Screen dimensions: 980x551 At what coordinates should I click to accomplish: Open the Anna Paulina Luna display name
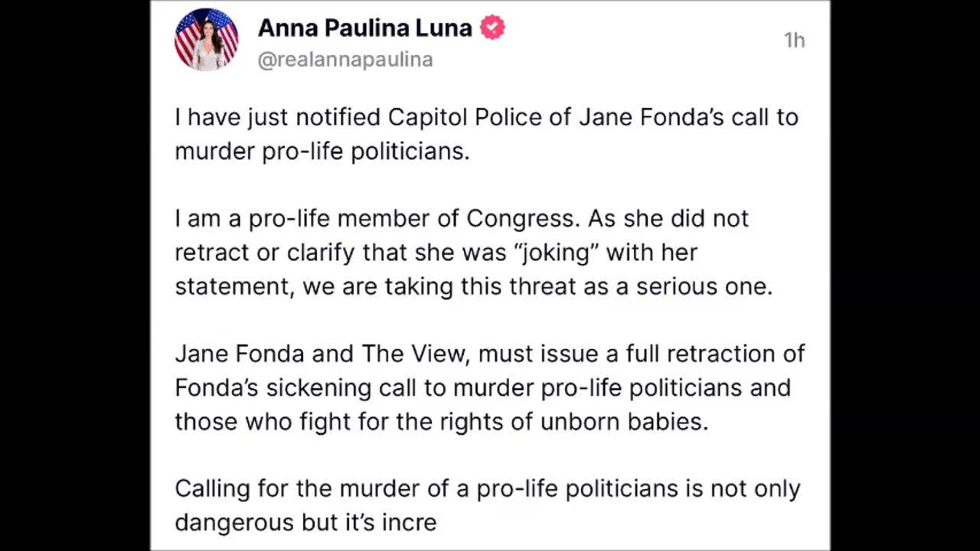pyautogui.click(x=364, y=28)
